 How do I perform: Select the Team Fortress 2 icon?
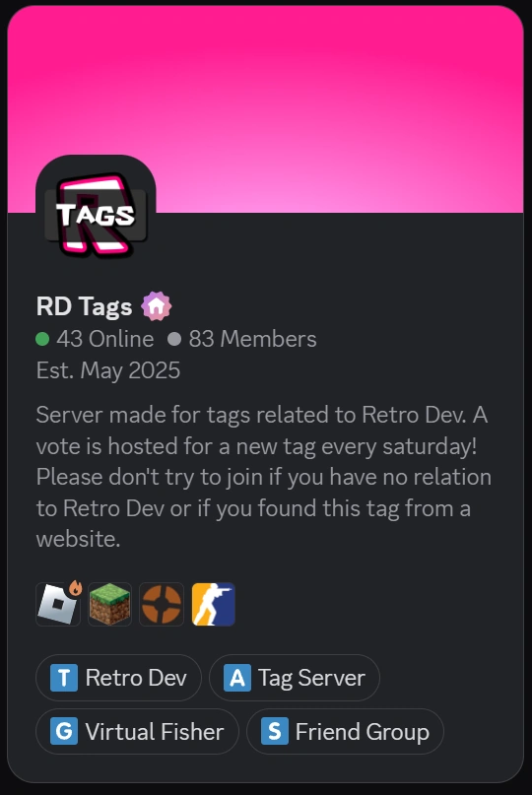click(x=162, y=604)
